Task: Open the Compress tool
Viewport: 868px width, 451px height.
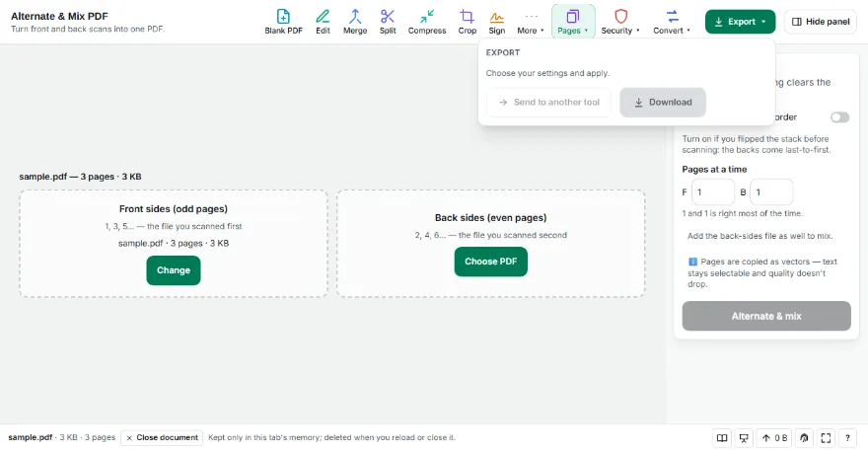Action: pyautogui.click(x=427, y=22)
